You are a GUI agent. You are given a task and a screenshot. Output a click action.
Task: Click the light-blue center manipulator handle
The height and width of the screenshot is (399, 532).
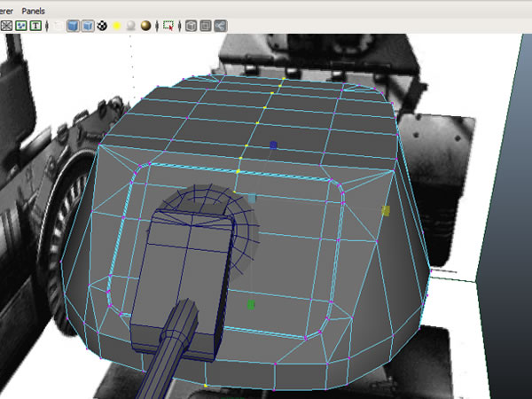252,198
